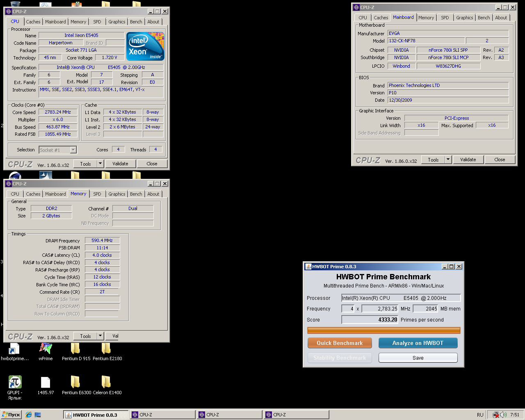The height and width of the screenshot is (420, 525).
Task: Open About tab in Memory window
Action: pos(153,194)
